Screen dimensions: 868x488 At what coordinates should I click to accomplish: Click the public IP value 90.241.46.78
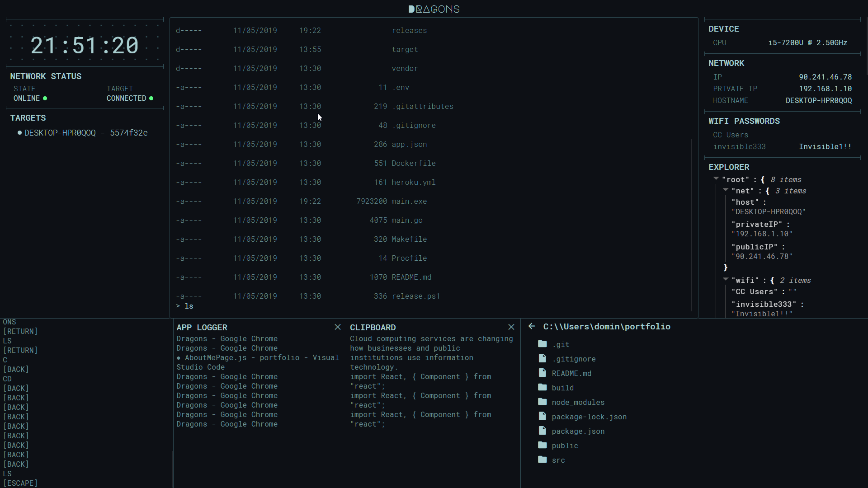(825, 77)
